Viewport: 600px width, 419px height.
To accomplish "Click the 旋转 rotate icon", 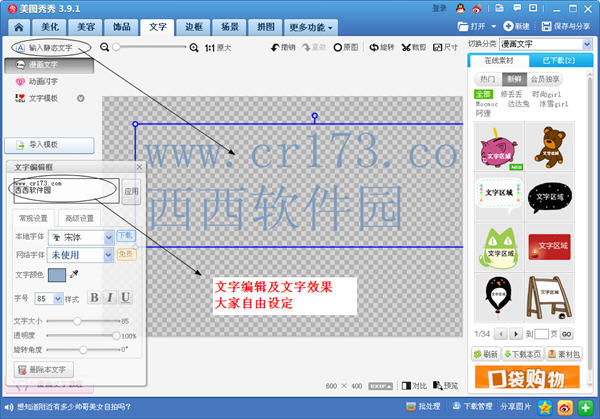I will 381,47.
